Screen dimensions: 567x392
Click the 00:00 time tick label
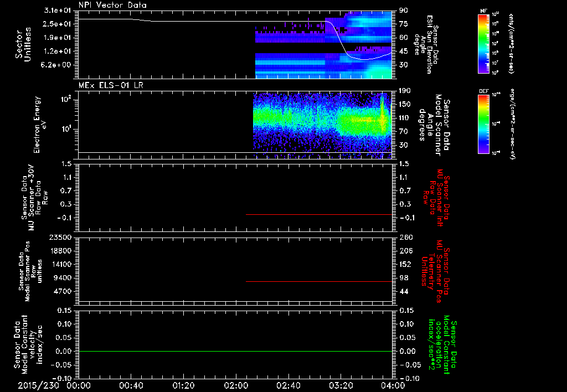click(79, 385)
